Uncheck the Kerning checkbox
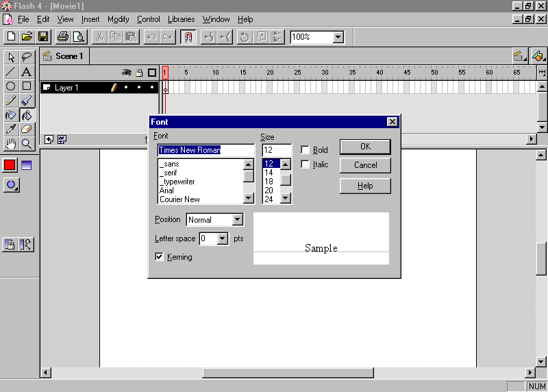This screenshot has height=392, width=548. point(159,257)
